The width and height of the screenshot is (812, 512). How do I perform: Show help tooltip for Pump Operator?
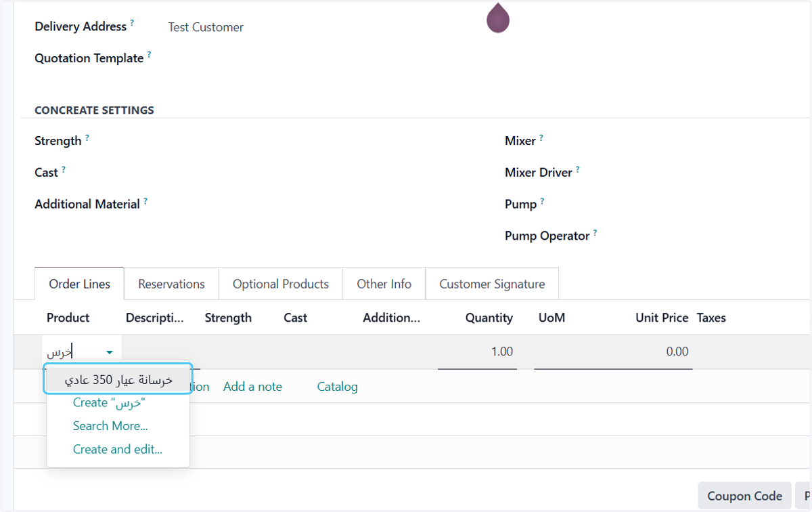595,232
